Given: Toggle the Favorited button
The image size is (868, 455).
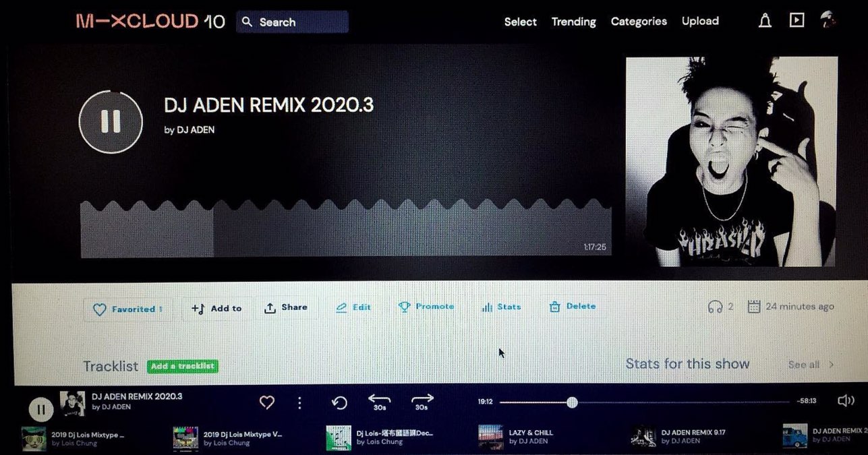Looking at the screenshot, I should [127, 309].
